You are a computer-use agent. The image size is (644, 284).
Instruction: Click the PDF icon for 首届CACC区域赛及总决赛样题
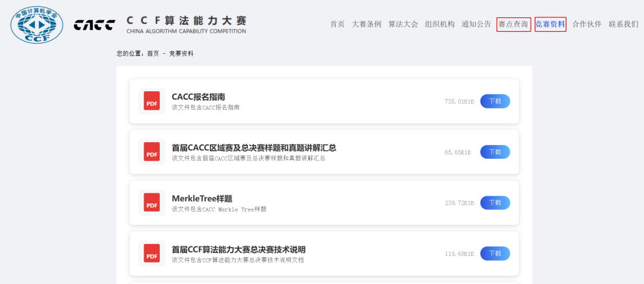pyautogui.click(x=152, y=152)
